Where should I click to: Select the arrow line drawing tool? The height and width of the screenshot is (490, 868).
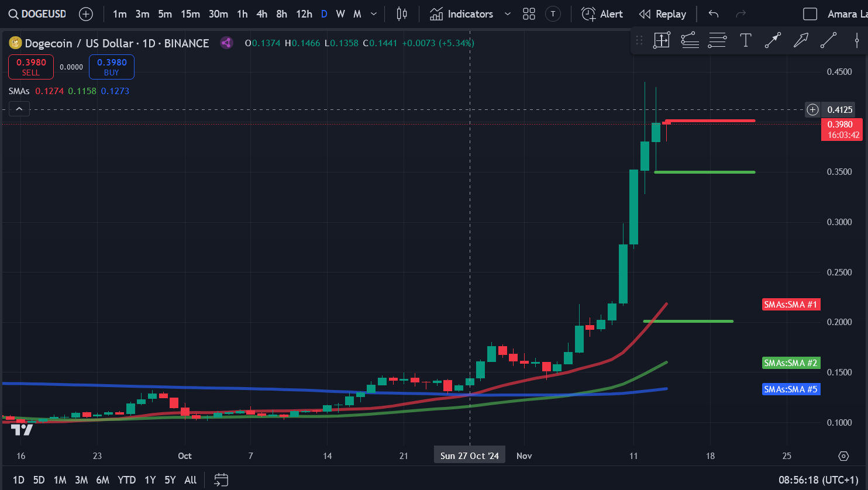point(773,40)
